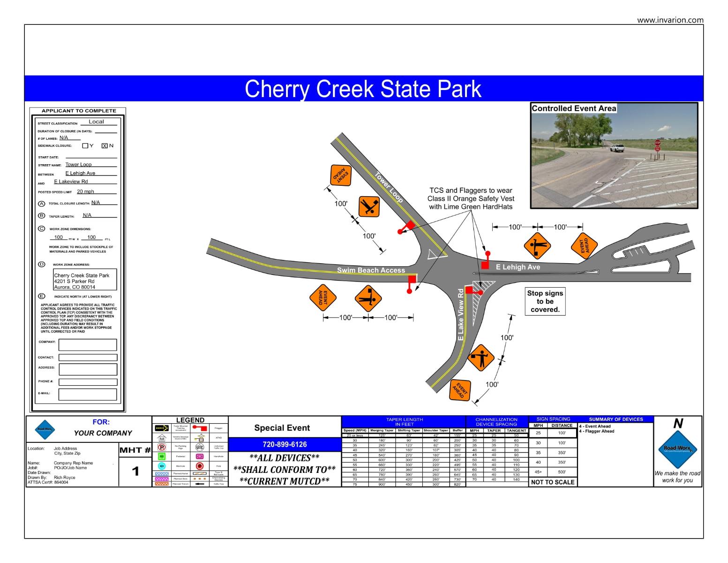Select the flagger-ahead sign on E Lehigh Ave
Viewport: 728px width, 563px height.
point(537,246)
